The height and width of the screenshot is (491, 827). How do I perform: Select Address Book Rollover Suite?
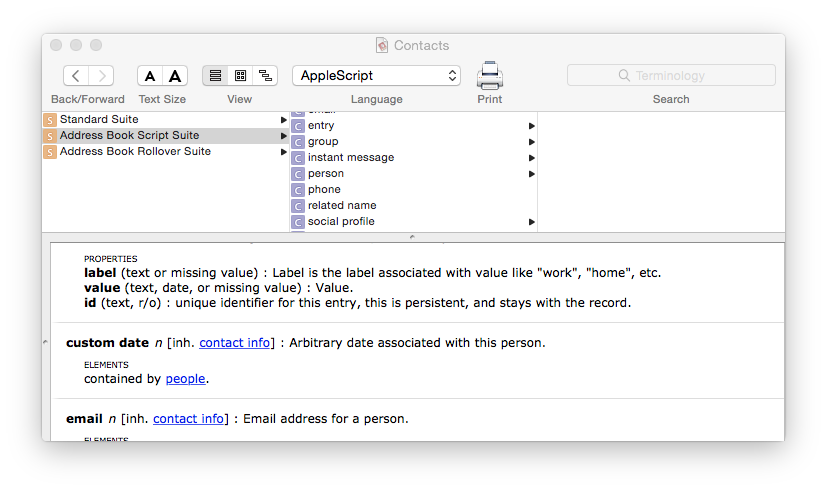coord(135,152)
